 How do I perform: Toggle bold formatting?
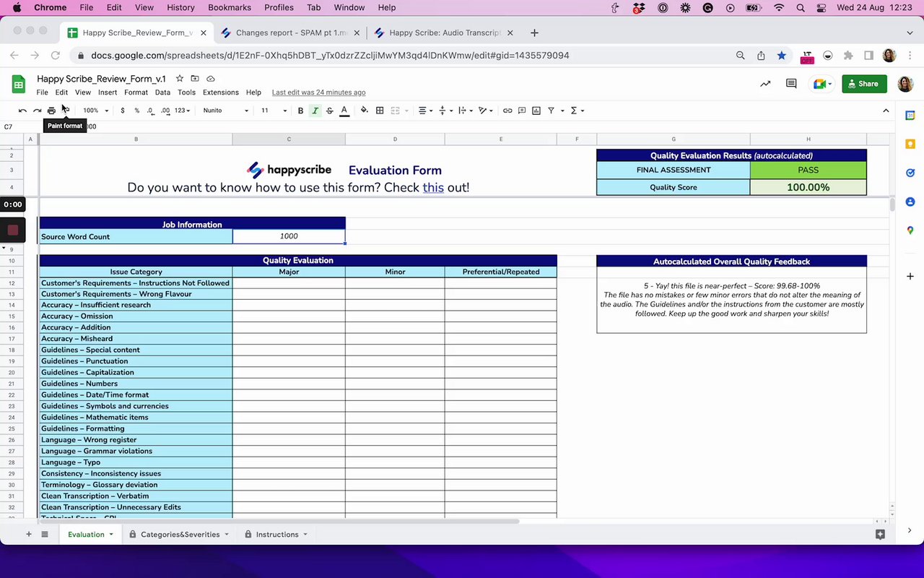[301, 111]
